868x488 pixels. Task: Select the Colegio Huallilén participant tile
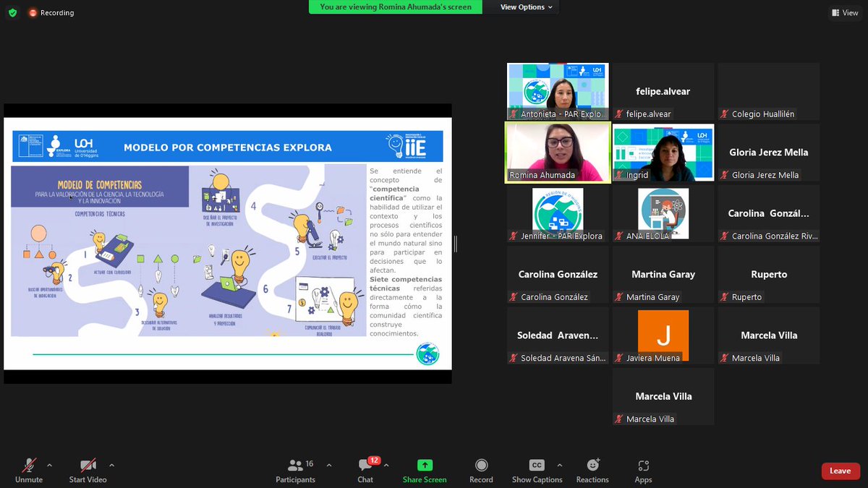click(769, 91)
